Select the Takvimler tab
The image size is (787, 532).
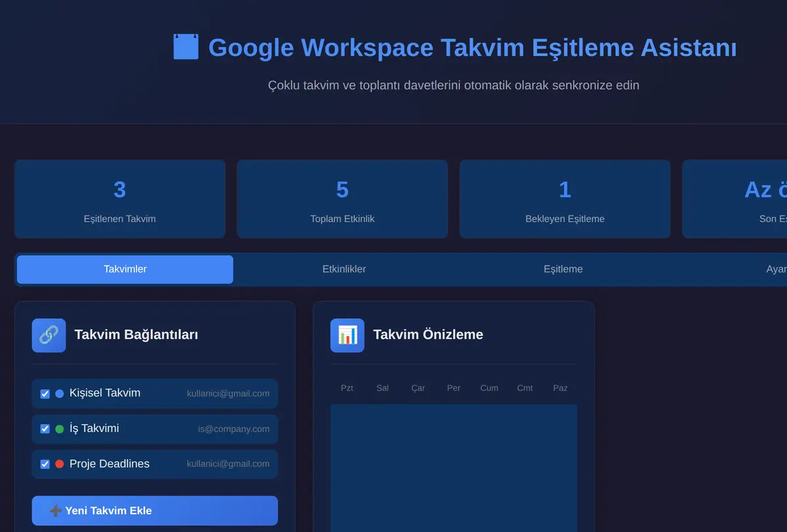[125, 270]
